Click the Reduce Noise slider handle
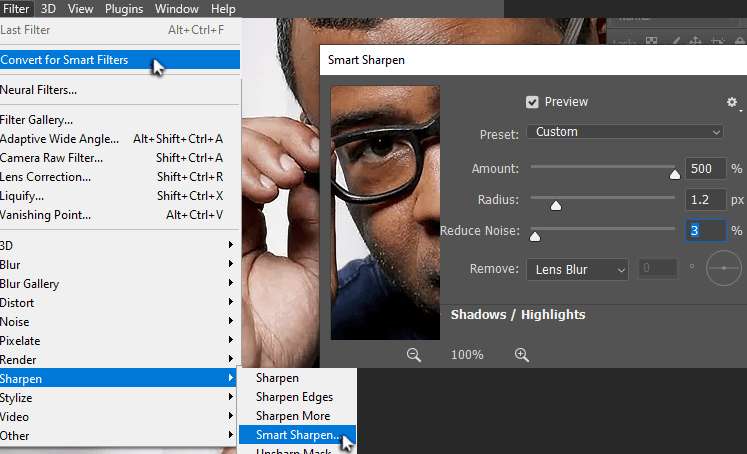This screenshot has width=747, height=454. 534,236
